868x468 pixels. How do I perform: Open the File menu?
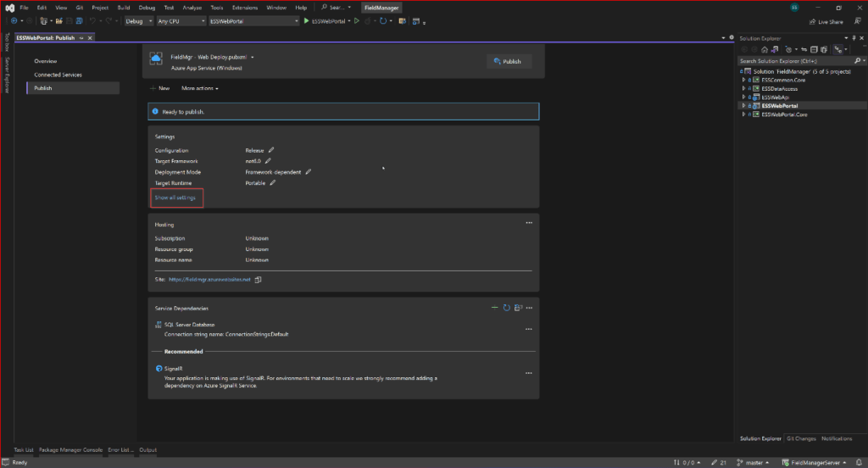[x=24, y=8]
